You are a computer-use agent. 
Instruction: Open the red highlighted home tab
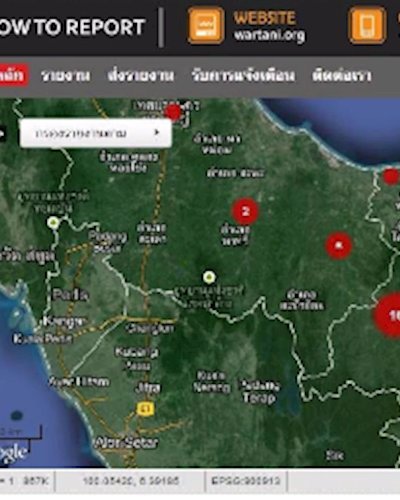[x=13, y=75]
